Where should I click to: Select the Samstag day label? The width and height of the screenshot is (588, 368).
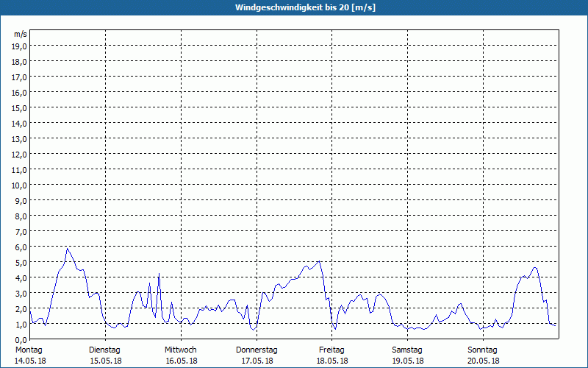(x=407, y=350)
